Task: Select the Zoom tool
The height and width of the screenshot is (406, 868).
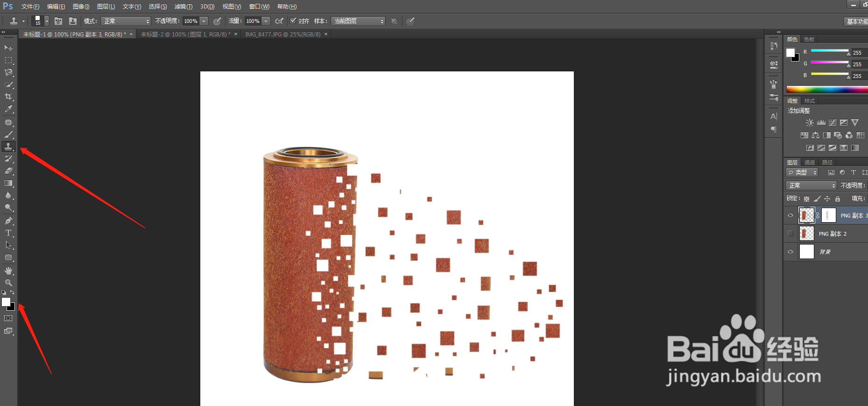Action: click(x=8, y=283)
